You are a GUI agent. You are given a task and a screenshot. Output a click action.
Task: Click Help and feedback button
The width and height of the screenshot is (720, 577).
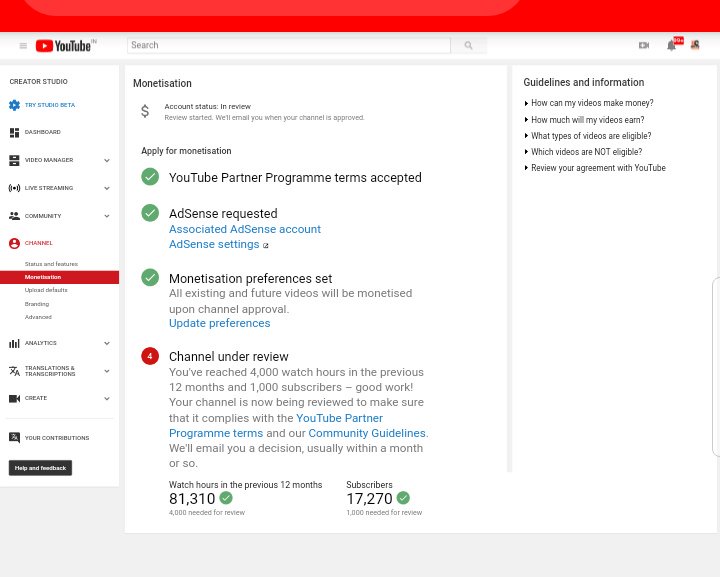coord(40,468)
